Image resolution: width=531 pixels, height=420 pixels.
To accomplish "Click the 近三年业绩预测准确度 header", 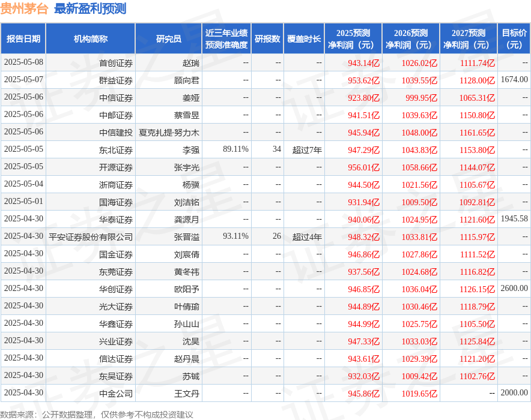I will click(226, 38).
